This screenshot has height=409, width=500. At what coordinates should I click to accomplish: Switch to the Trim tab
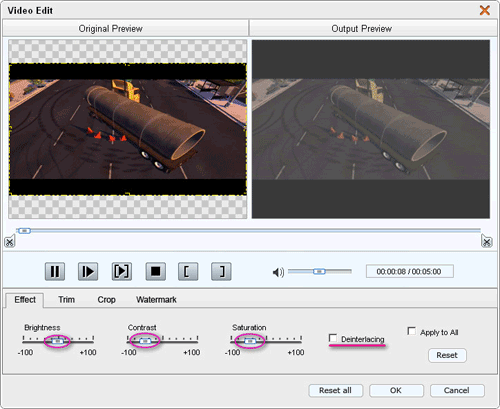pos(67,300)
